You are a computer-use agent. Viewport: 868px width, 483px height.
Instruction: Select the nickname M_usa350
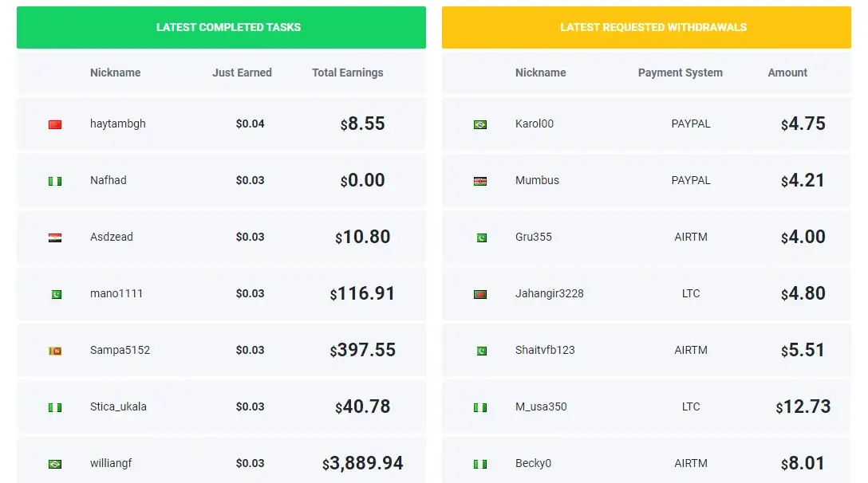(x=541, y=406)
